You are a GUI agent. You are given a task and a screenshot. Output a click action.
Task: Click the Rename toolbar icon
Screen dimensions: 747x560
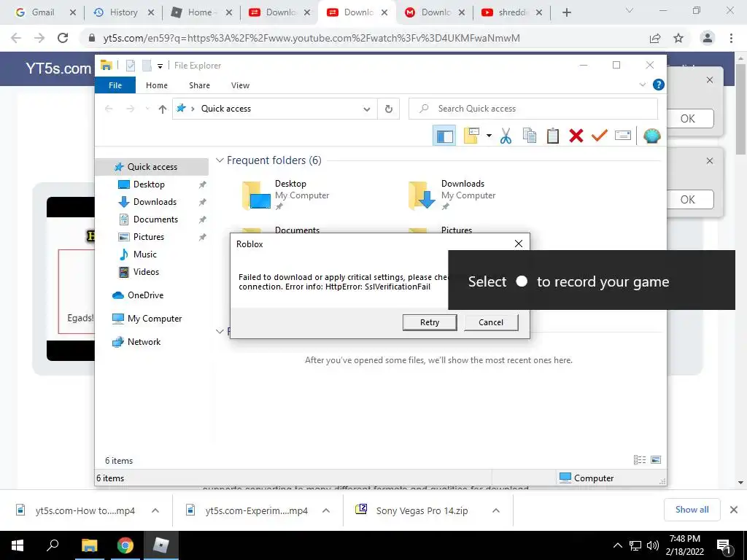[x=623, y=136]
